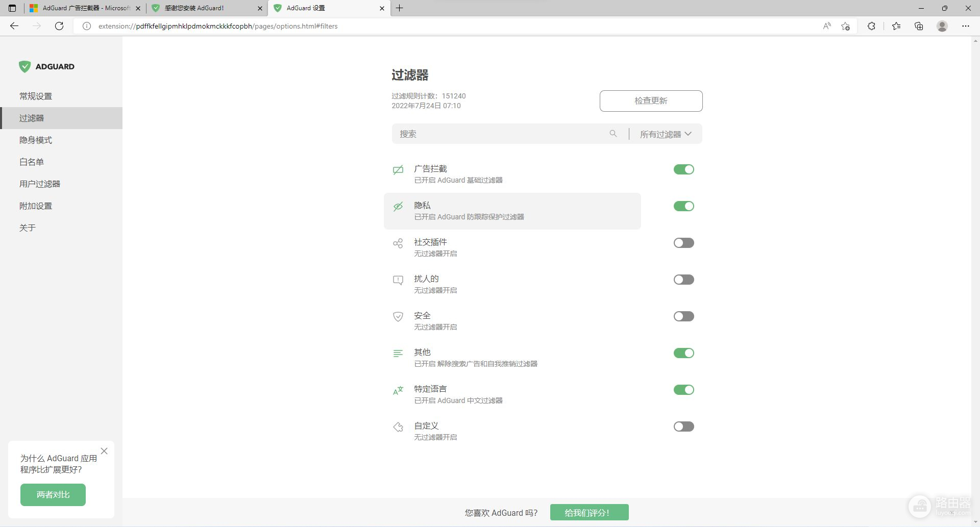Screen dimensions: 980x527
Task: Click the browser address bar URL
Action: click(218, 26)
